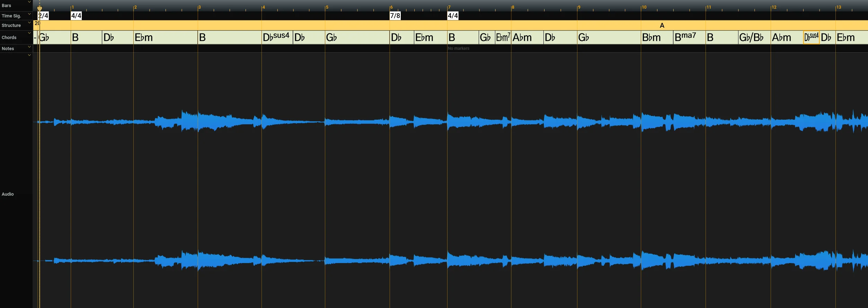Select the Gb/Bb chord block
Viewport: 868px width, 308px height.
[x=754, y=37]
